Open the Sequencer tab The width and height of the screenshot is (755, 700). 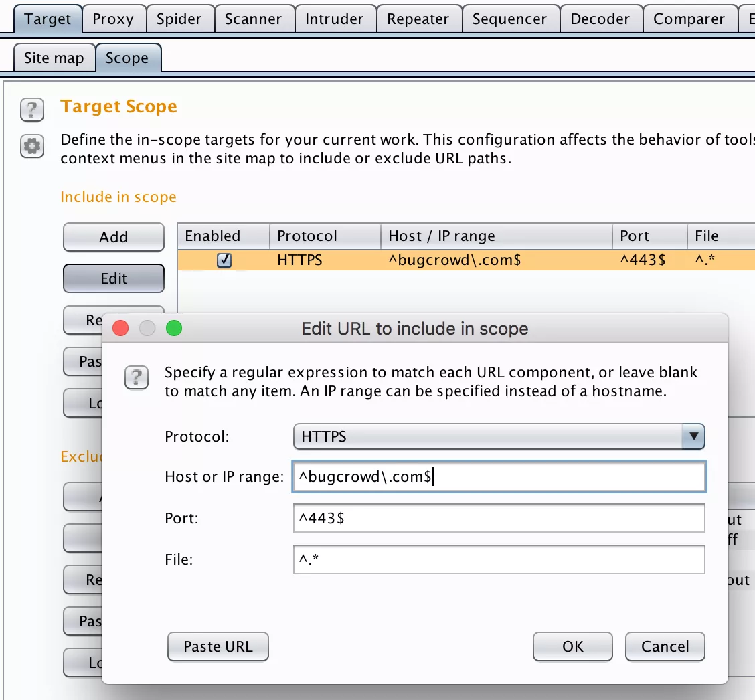click(511, 19)
